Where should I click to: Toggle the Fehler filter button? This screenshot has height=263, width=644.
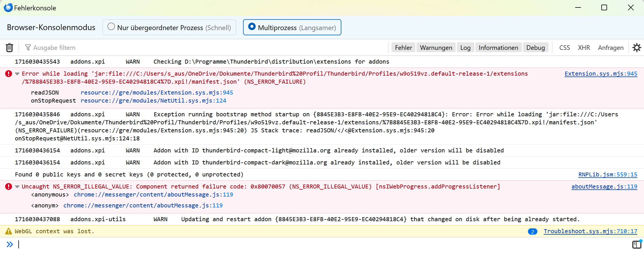[403, 48]
